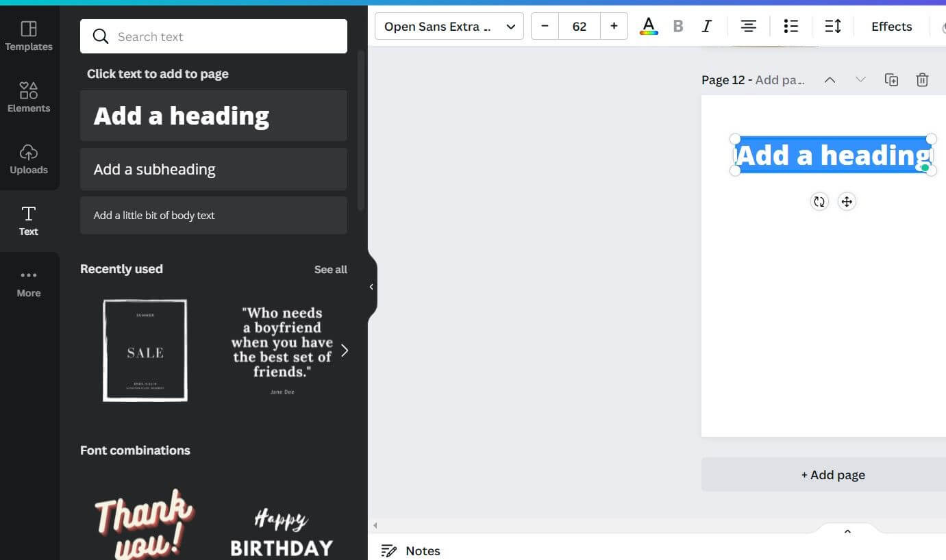Open the Effects options
The height and width of the screenshot is (560, 946).
tap(891, 26)
